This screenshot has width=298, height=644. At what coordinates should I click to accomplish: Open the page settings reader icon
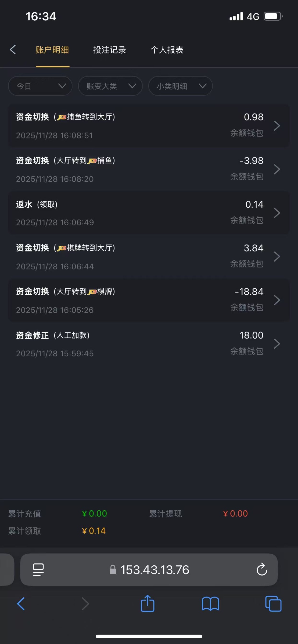click(38, 569)
